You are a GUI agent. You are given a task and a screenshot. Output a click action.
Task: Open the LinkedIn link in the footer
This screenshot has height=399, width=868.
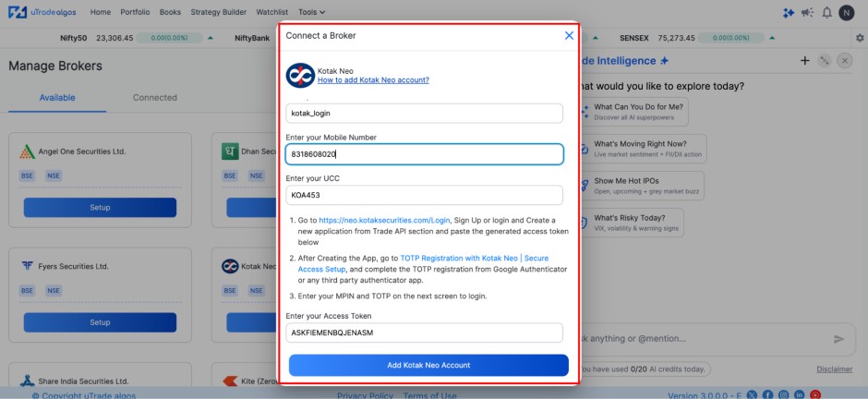pyautogui.click(x=800, y=394)
